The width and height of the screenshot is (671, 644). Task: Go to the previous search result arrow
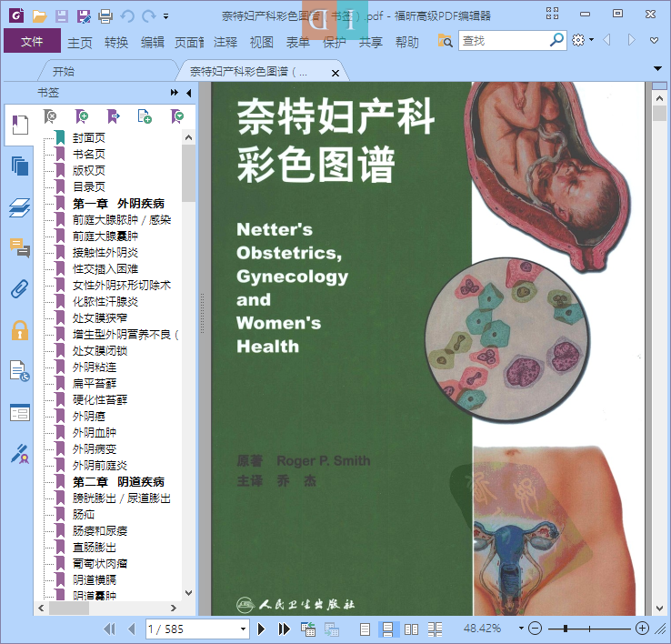(606, 40)
